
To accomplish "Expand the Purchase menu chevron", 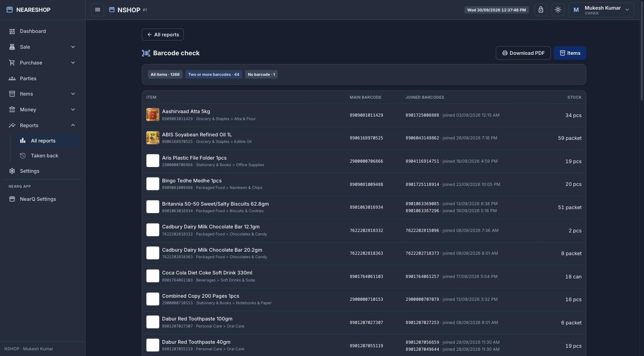I will (73, 63).
